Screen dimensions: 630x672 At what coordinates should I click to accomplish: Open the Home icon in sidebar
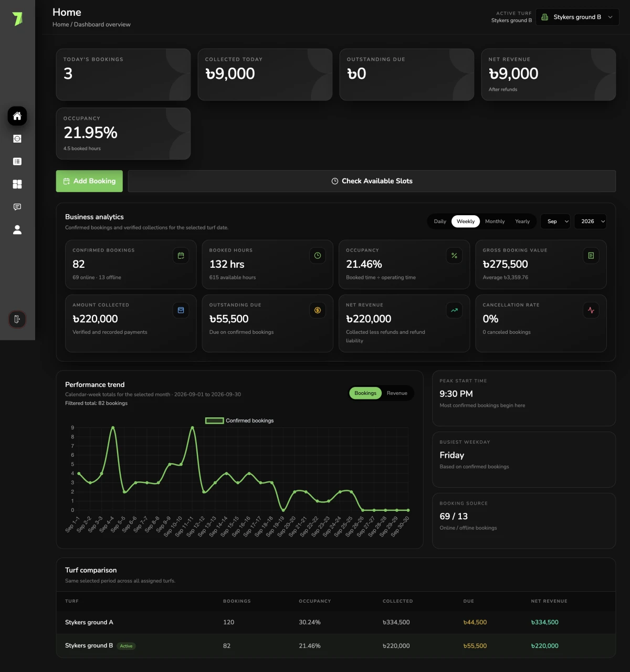(x=17, y=116)
